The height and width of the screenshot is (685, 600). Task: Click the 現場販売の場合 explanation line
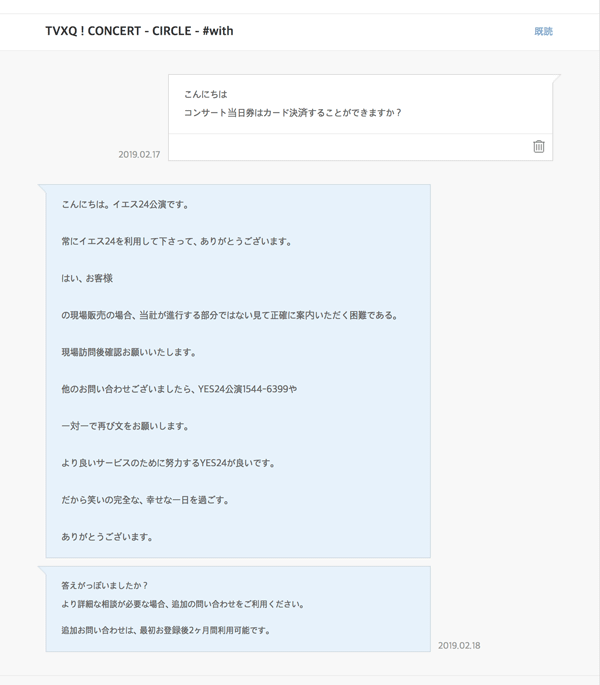(x=229, y=316)
